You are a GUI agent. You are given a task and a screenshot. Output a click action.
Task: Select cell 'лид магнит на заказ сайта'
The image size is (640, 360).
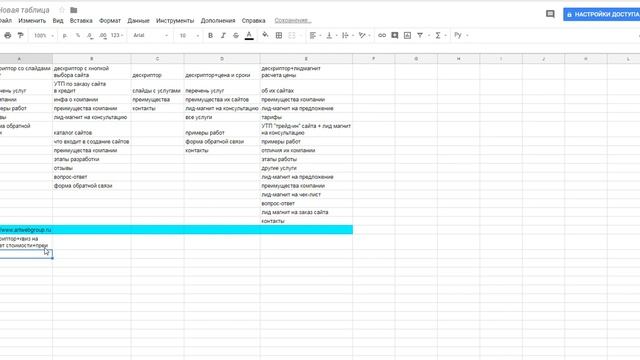tap(306, 212)
